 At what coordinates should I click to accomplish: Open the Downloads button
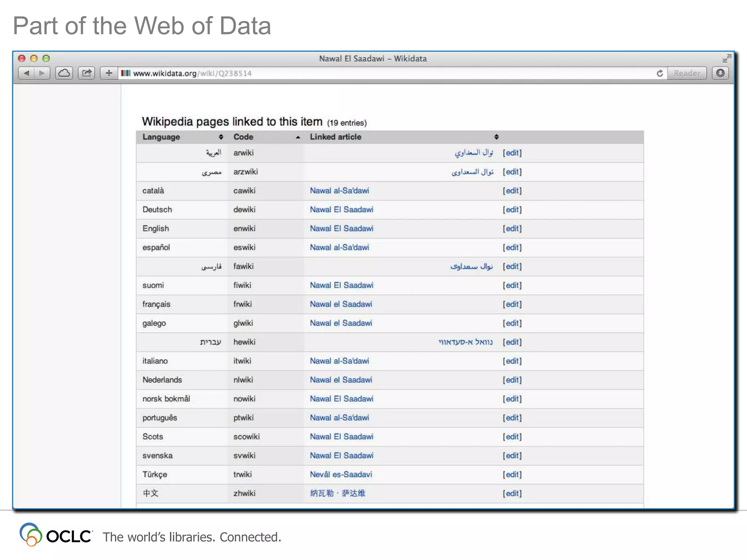[x=720, y=73]
